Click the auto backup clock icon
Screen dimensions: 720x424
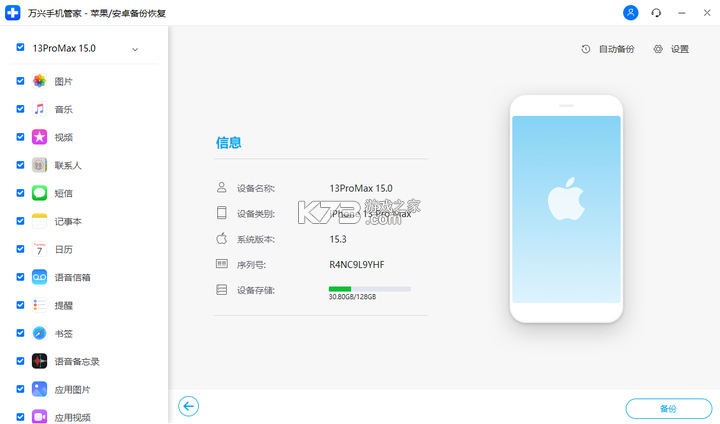[x=585, y=49]
